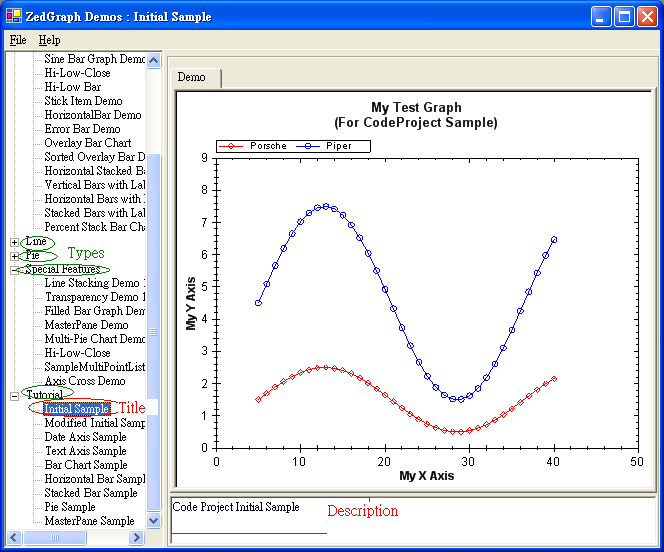Open the Help menu
This screenshot has height=552, width=664.
(49, 40)
